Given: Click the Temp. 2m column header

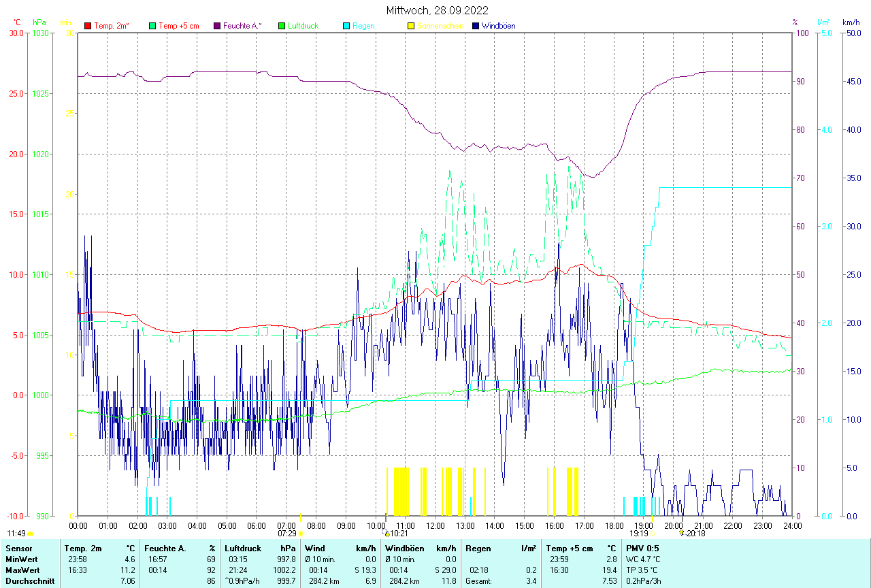Looking at the screenshot, I should [83, 548].
